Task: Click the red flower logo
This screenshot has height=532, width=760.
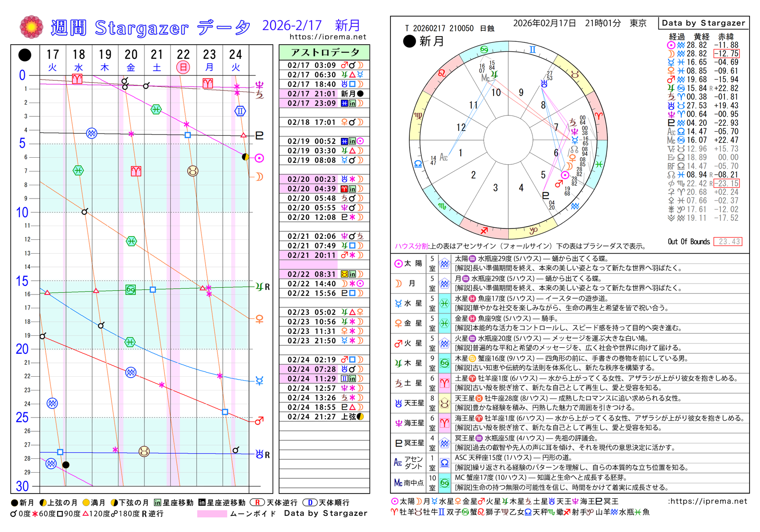Action: 31,27
